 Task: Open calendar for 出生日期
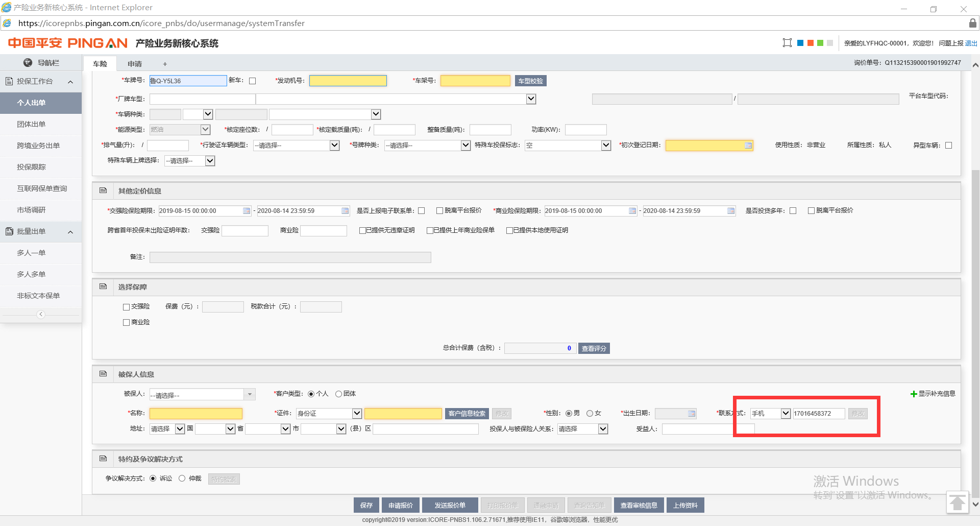pos(692,414)
